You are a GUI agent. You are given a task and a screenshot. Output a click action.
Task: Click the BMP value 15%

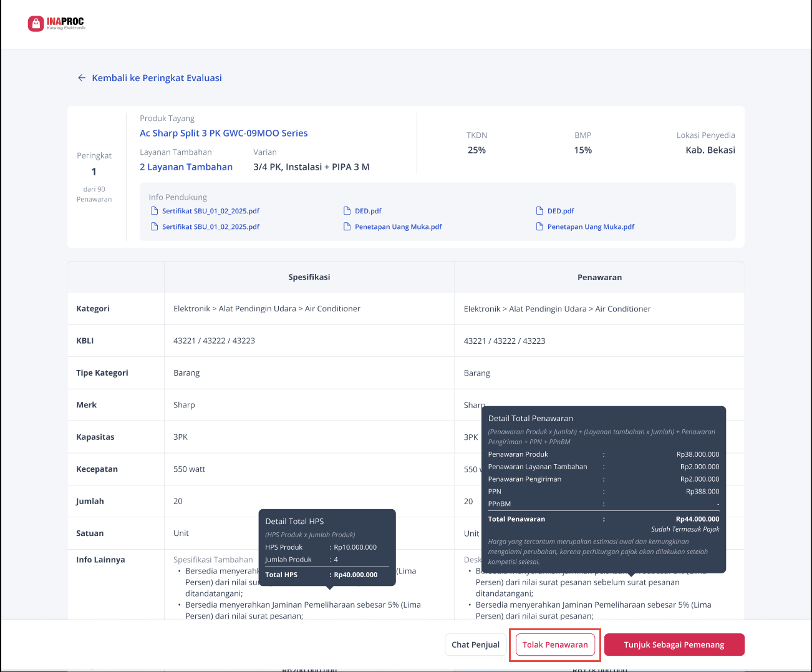click(x=582, y=150)
